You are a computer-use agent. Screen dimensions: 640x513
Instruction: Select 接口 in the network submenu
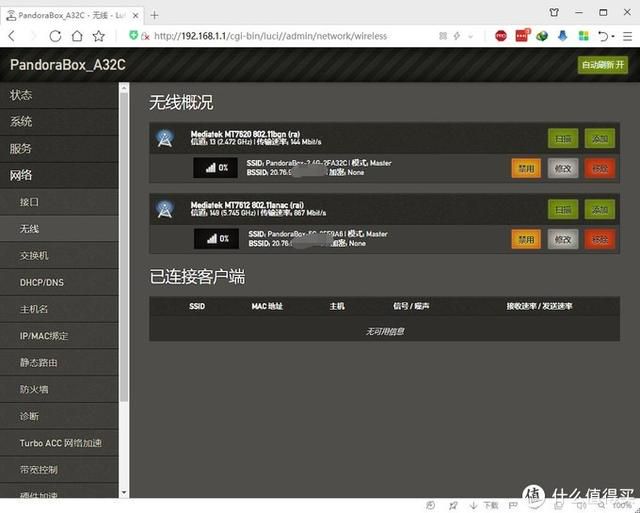click(59, 202)
